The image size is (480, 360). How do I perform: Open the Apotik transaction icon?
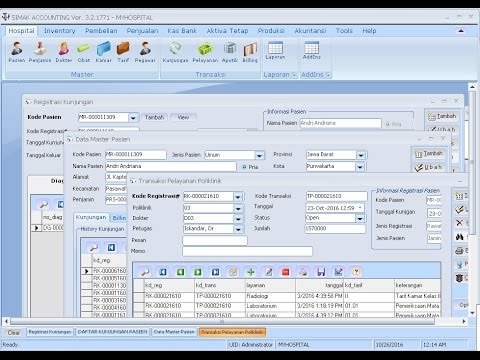pos(230,52)
